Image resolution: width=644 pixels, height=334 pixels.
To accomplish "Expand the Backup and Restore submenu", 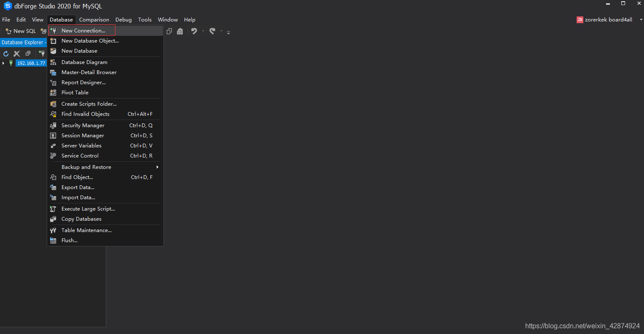I will (105, 167).
